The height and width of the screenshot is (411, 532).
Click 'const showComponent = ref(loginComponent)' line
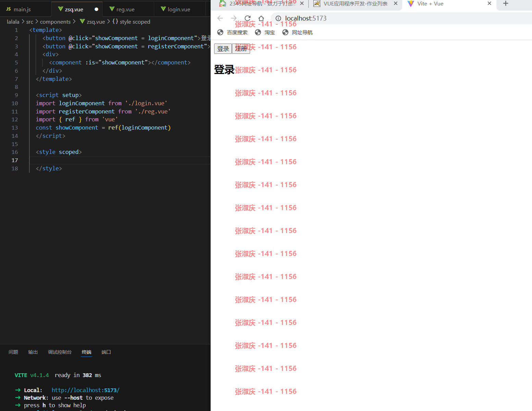103,128
